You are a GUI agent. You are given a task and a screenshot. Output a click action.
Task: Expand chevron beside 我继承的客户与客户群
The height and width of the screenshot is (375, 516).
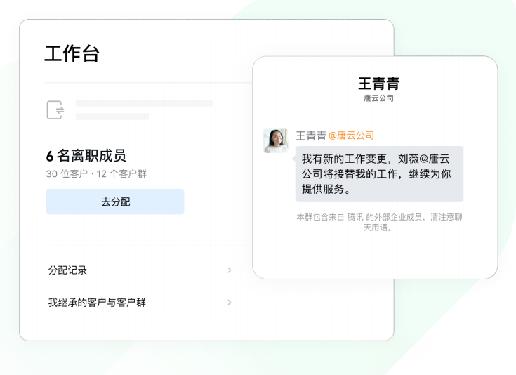pyautogui.click(x=229, y=302)
